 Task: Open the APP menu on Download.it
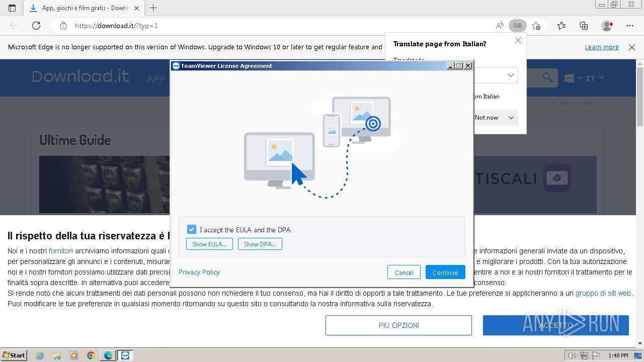[156, 78]
